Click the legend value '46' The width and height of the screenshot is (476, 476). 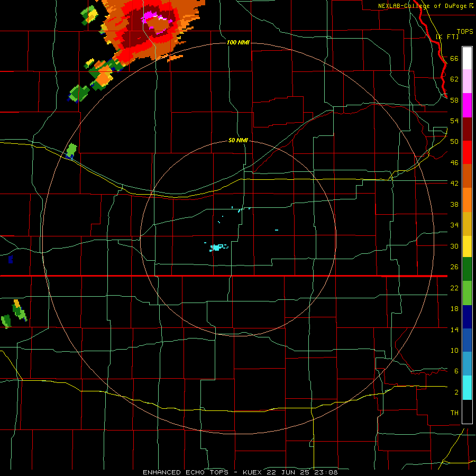(x=454, y=162)
